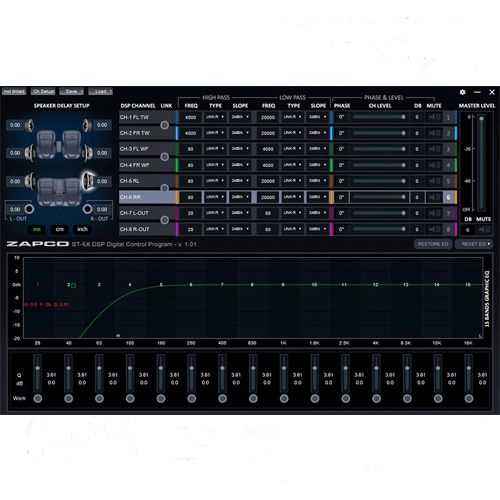The width and height of the screenshot is (500, 500).
Task: Click the RESTORE EQ button
Action: (433, 244)
